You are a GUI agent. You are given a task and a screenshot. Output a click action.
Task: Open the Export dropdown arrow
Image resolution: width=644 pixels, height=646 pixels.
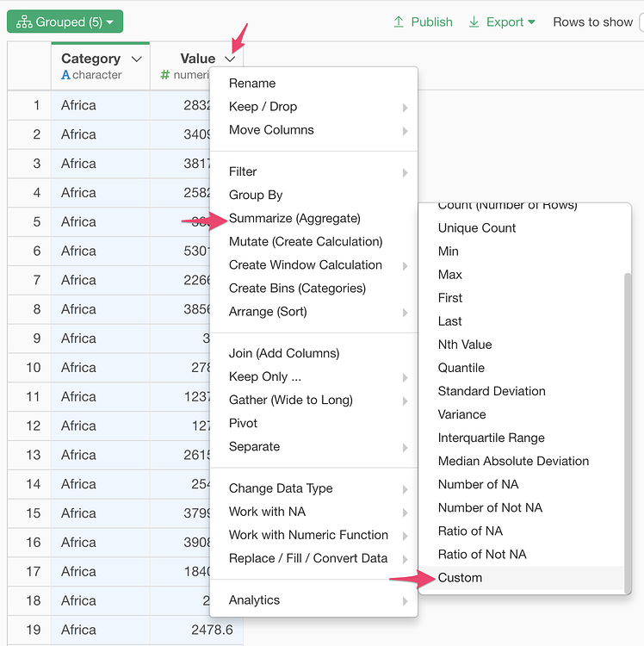531,22
